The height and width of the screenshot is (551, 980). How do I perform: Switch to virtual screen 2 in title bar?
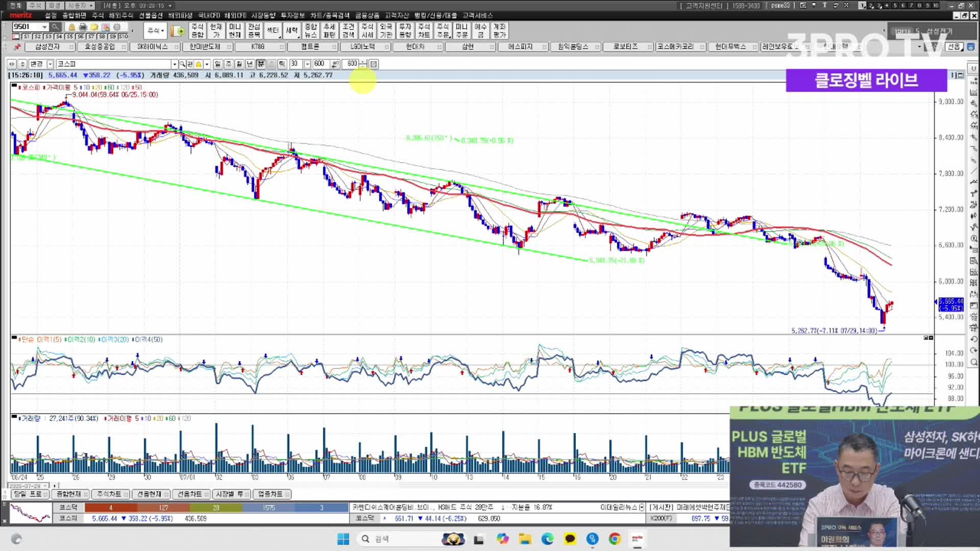click(871, 5)
